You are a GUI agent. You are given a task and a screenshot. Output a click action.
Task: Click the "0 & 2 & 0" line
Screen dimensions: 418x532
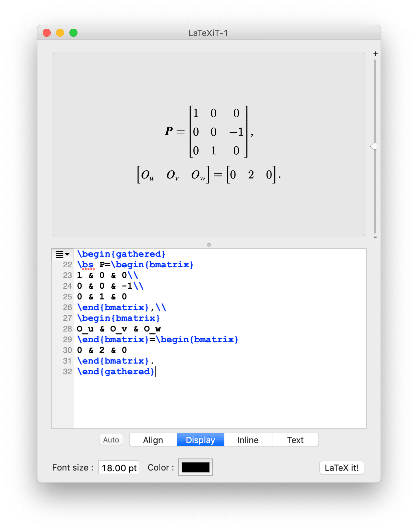coord(102,350)
